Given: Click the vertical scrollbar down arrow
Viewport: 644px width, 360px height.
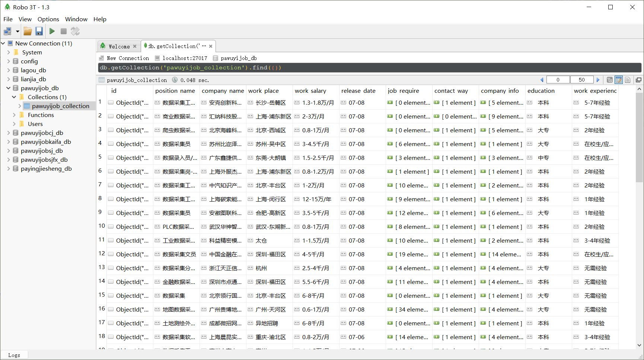Looking at the screenshot, I should pyautogui.click(x=640, y=345).
